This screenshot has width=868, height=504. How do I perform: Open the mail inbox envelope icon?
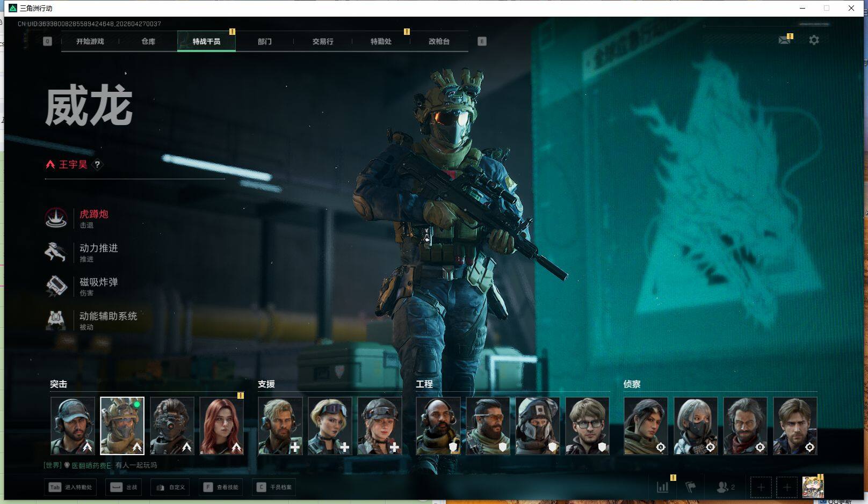tap(784, 40)
